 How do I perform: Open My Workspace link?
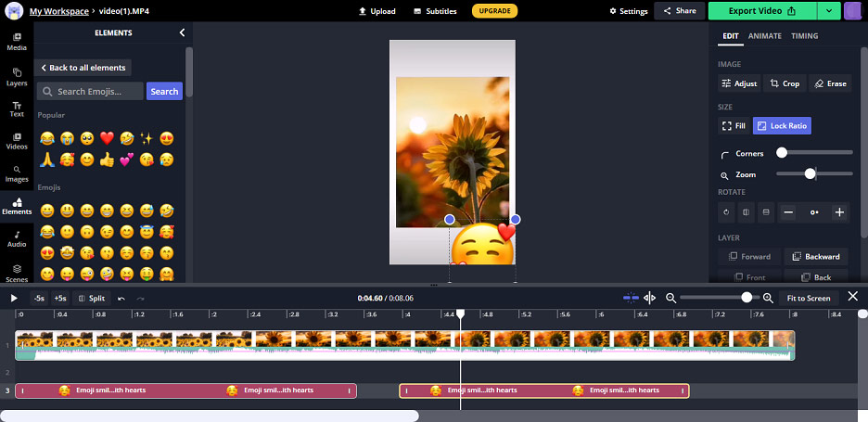pos(59,11)
